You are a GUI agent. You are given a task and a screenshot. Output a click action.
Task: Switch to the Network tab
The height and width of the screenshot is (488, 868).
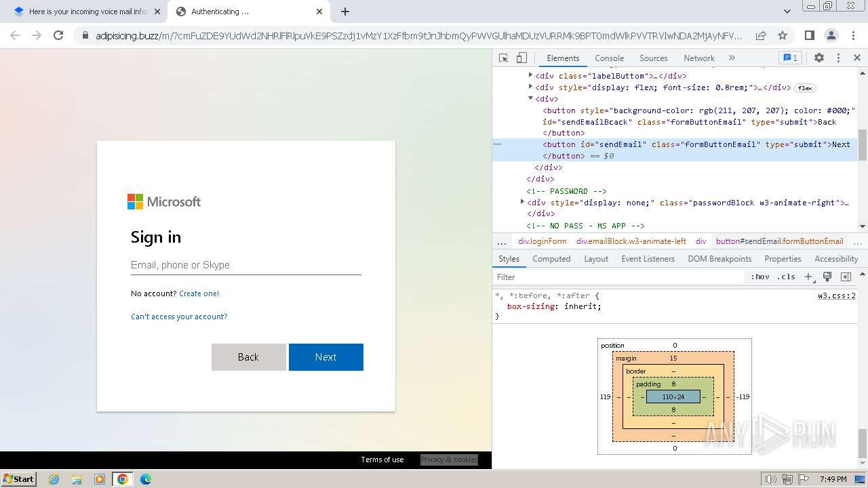click(699, 58)
